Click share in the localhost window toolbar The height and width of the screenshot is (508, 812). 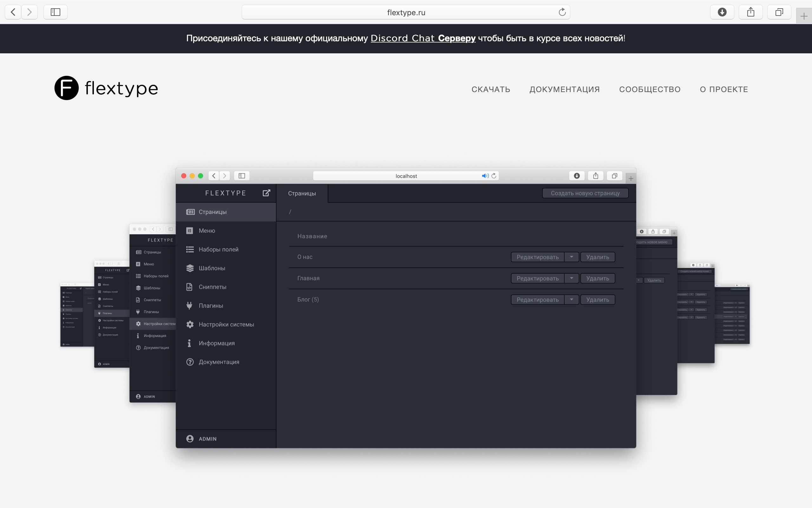tap(596, 176)
